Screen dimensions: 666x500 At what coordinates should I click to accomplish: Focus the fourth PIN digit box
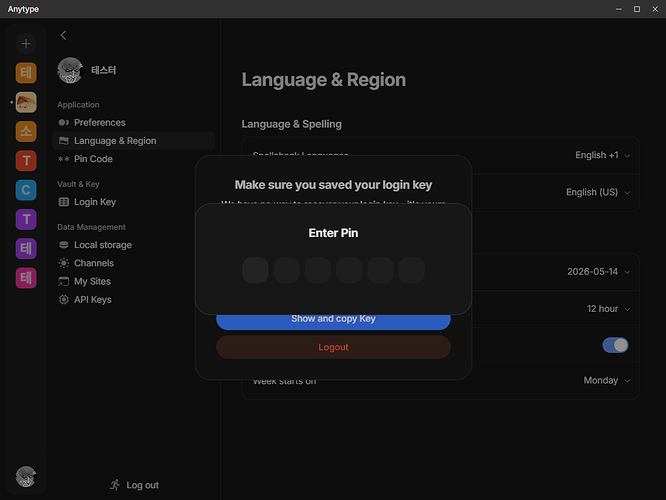pos(349,270)
